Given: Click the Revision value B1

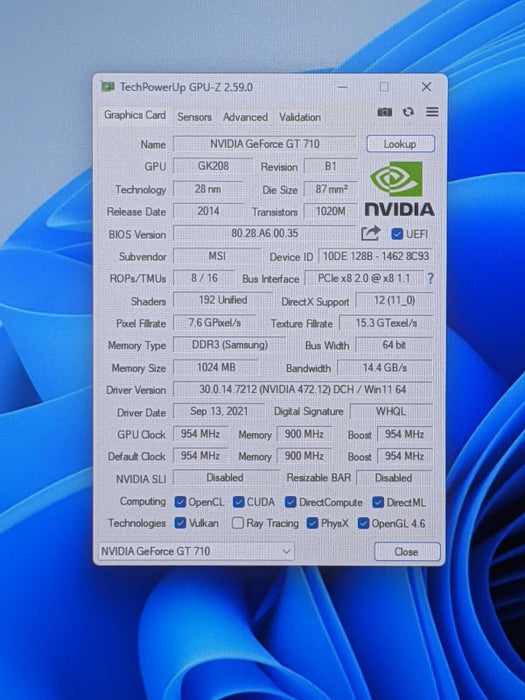Looking at the screenshot, I should click(330, 166).
